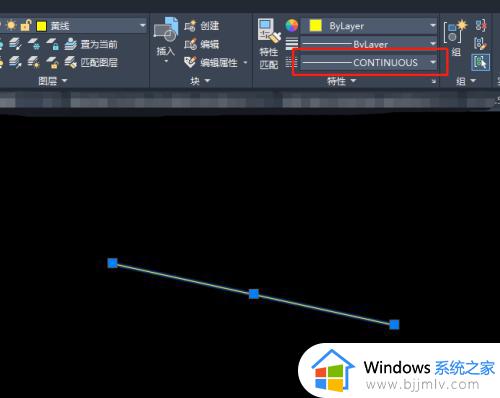Click the Edit block (编辑) icon
The height and width of the screenshot is (398, 500).
pos(190,44)
